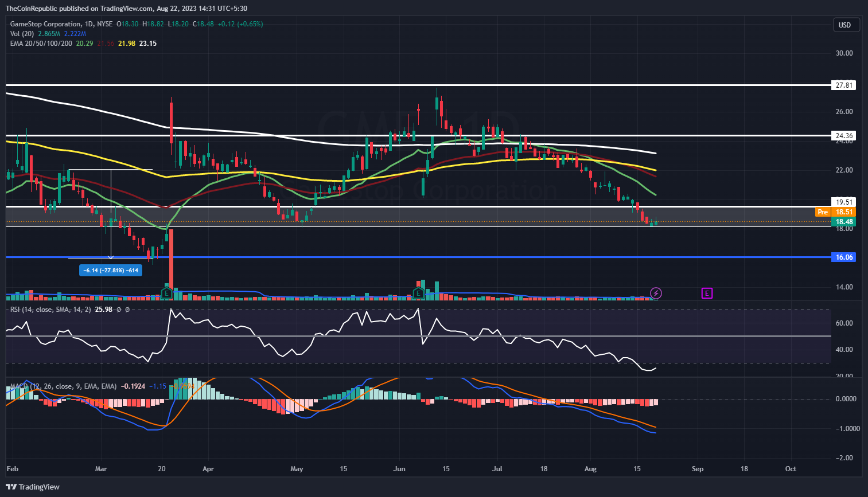Click the orange 18.51 pre-market price label
This screenshot has height=497, width=868.
pos(844,212)
